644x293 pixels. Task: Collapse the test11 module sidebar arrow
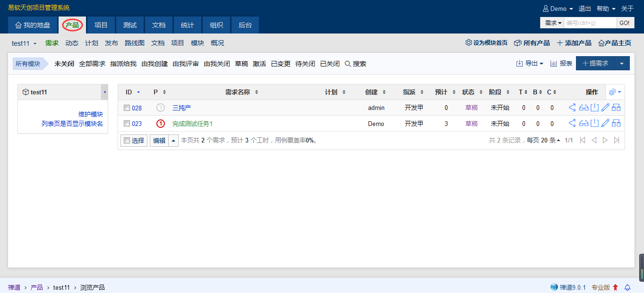pos(104,92)
